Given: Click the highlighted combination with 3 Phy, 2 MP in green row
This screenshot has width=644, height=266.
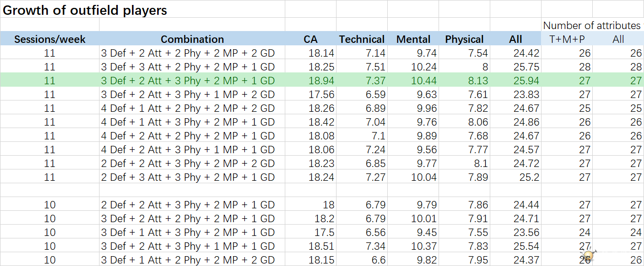Looking at the screenshot, I should (188, 81).
